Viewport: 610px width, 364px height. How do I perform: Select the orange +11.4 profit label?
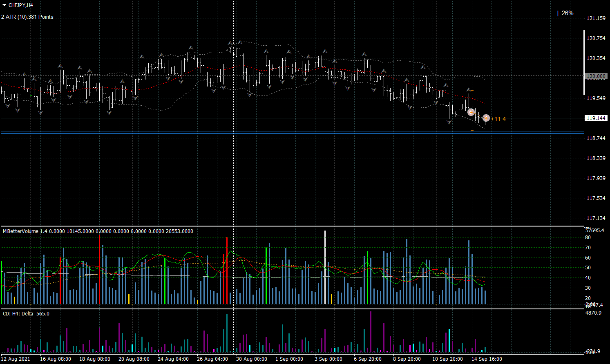coord(498,119)
